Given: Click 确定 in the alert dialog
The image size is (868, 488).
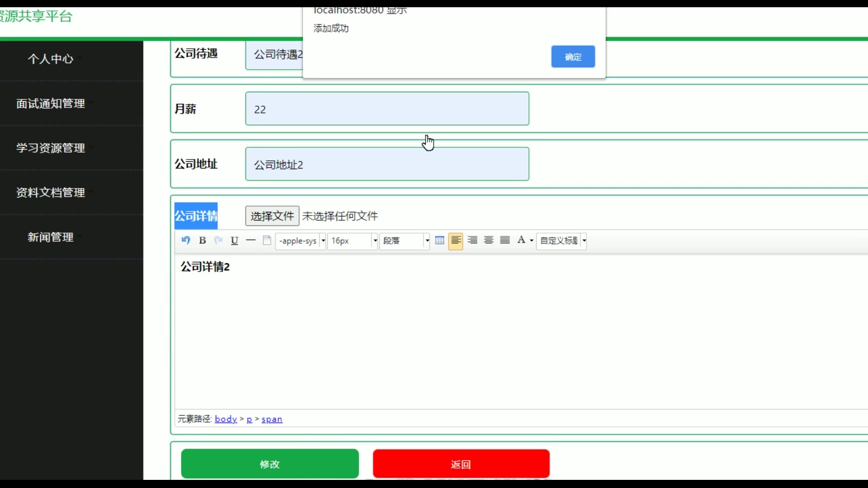Looking at the screenshot, I should pyautogui.click(x=573, y=57).
